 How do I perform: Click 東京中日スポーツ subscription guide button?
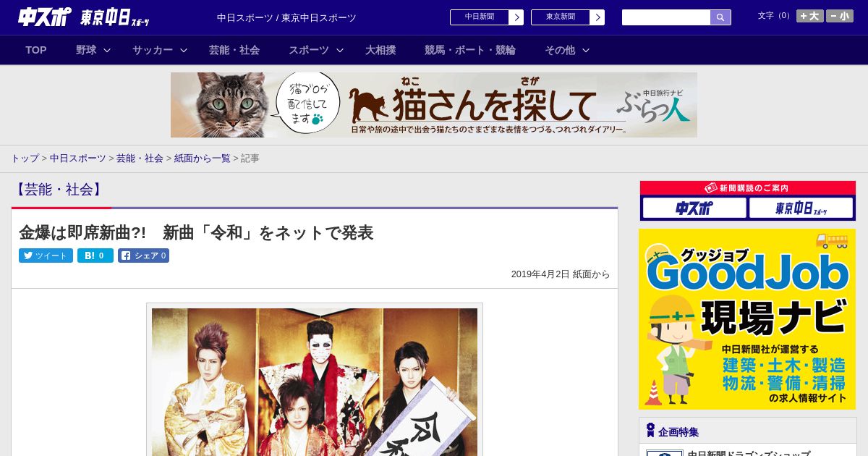[x=801, y=208]
